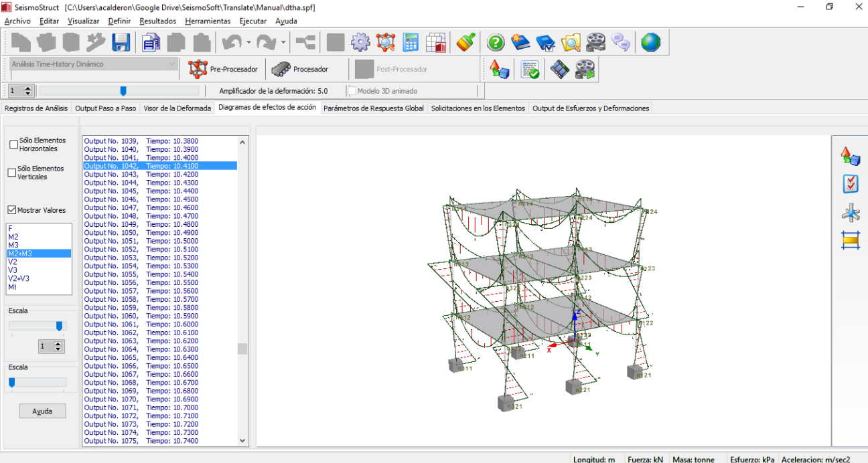Screen dimensions: 868x463
Task: Click the film reel with play arrow icon
Action: [585, 70]
